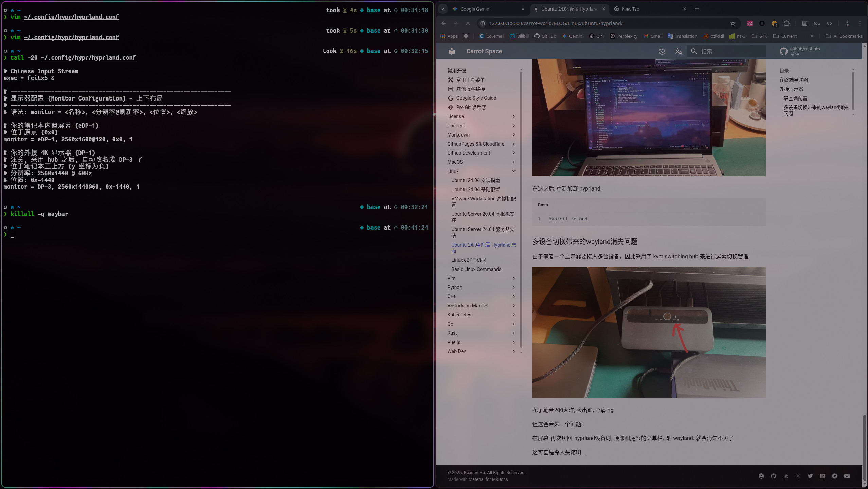Screen dimensions: 868x489
Task: Open the site language translation selector
Action: 678,51
